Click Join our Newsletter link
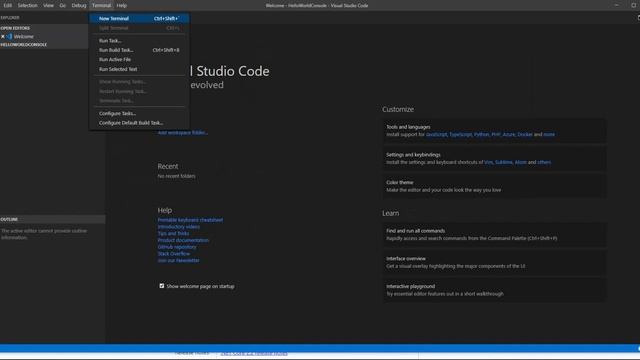The image size is (640, 360). tap(178, 260)
